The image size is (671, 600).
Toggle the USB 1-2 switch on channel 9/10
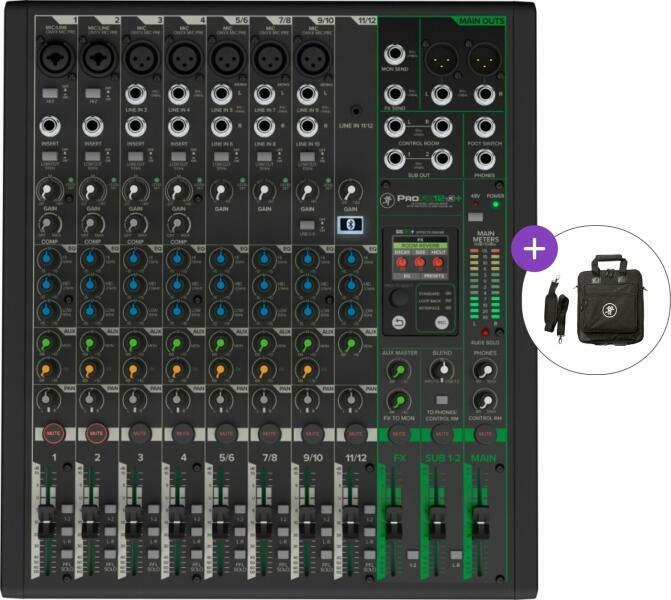(x=307, y=225)
